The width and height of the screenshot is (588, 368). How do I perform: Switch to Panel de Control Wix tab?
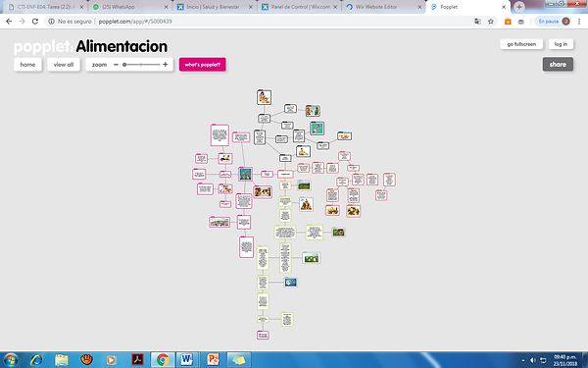(299, 7)
